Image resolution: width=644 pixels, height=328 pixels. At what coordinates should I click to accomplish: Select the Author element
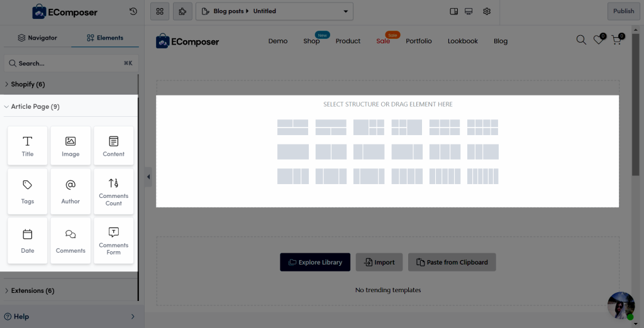70,192
